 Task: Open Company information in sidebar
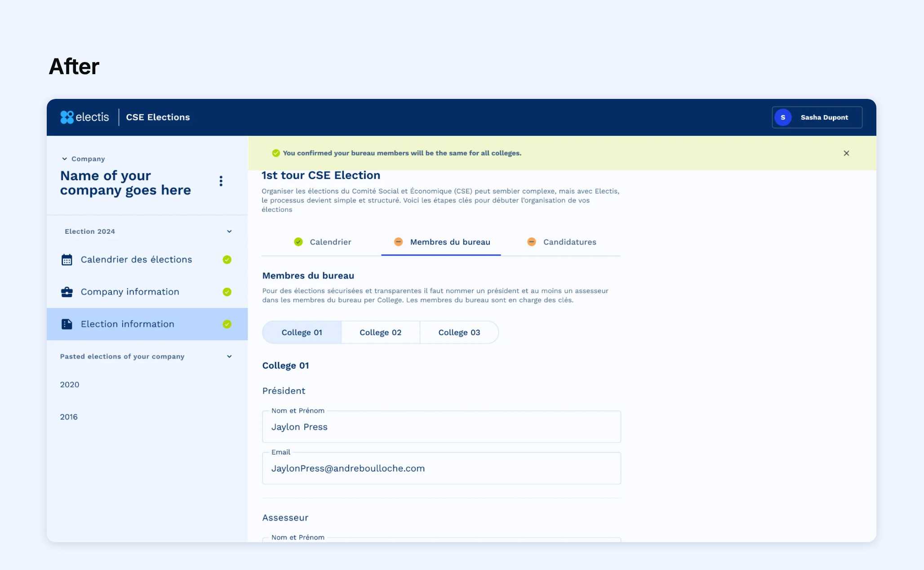(x=147, y=292)
